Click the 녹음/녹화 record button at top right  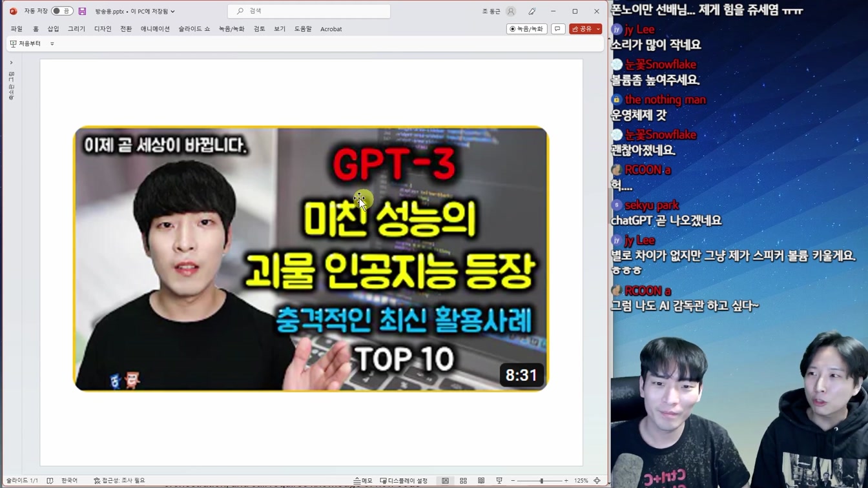(527, 29)
